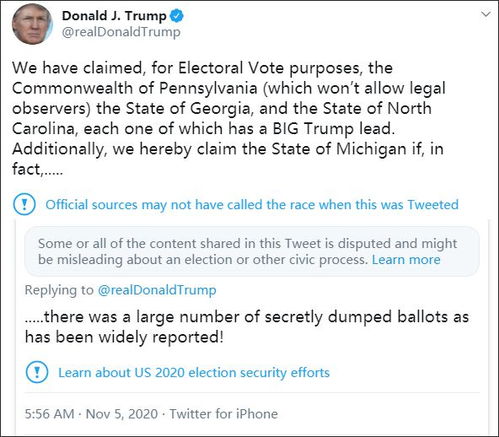Open @realDonaldTrump mention after Replying to
The width and height of the screenshot is (499, 437).
tap(157, 290)
